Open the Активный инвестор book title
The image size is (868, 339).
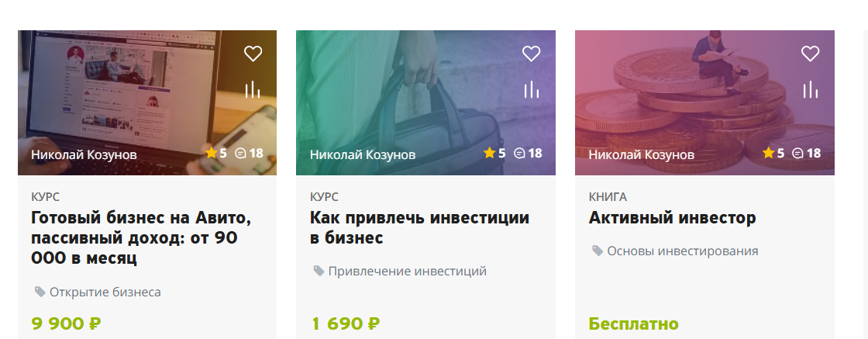[672, 218]
